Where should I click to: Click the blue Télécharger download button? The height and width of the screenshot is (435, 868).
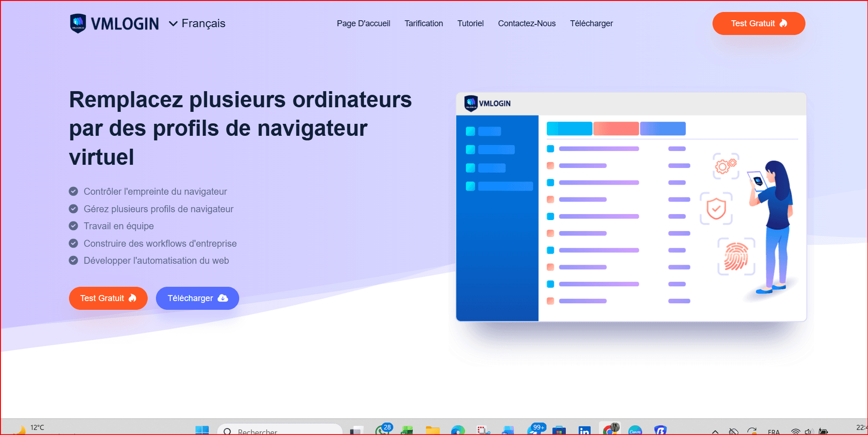(197, 298)
